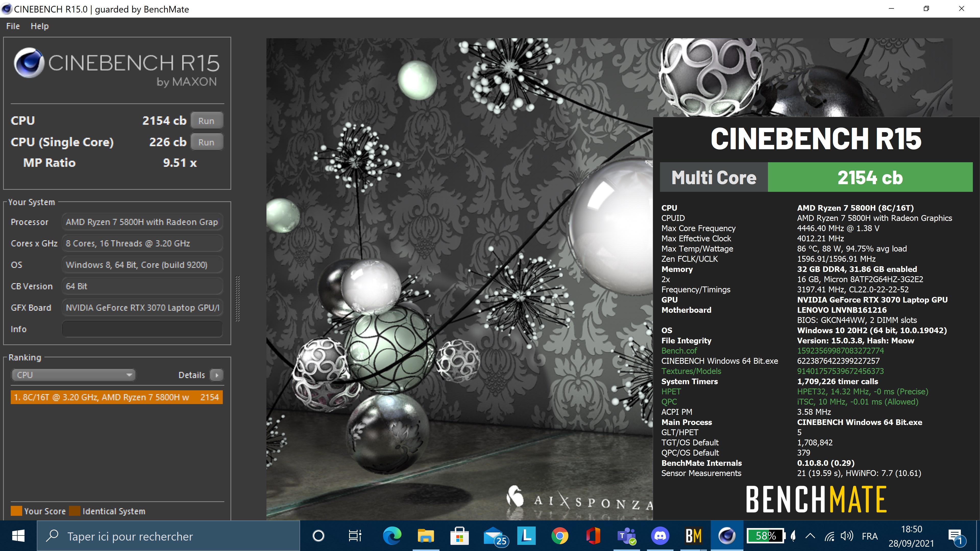Click the BenchMate logo in results panel

816,499
